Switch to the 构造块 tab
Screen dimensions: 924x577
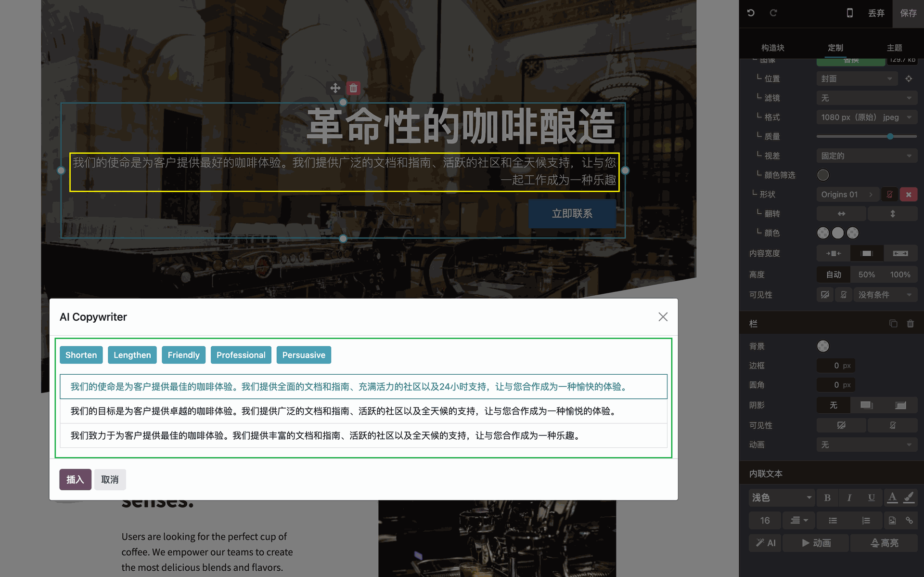click(772, 48)
